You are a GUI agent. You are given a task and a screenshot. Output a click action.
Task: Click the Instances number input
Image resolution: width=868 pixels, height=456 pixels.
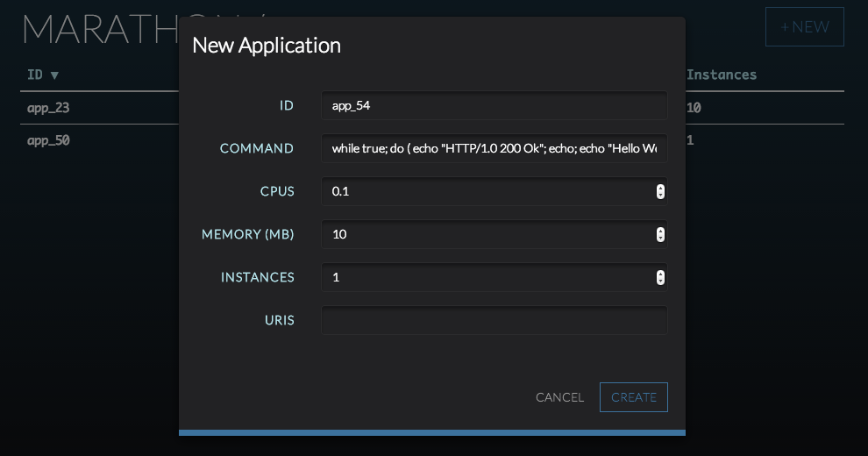pyautogui.click(x=487, y=277)
